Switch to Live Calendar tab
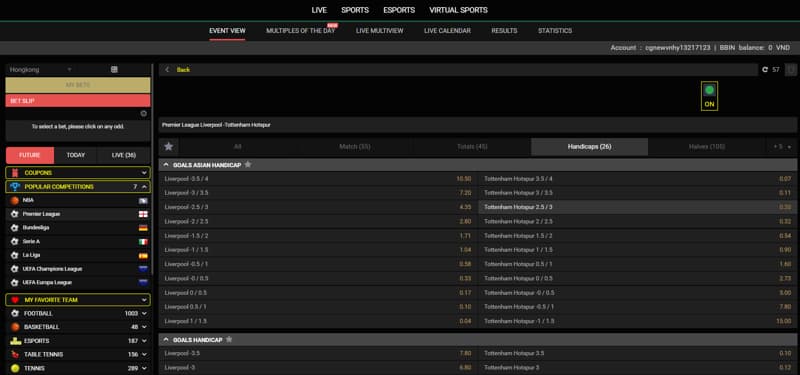Image resolution: width=800 pixels, height=375 pixels. pyautogui.click(x=447, y=31)
